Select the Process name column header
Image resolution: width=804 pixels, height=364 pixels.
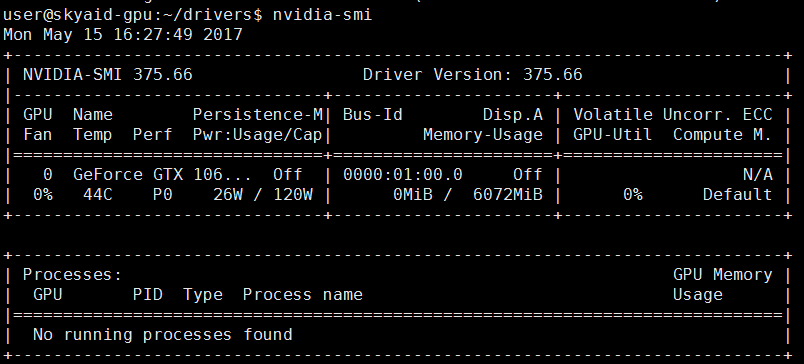303,295
